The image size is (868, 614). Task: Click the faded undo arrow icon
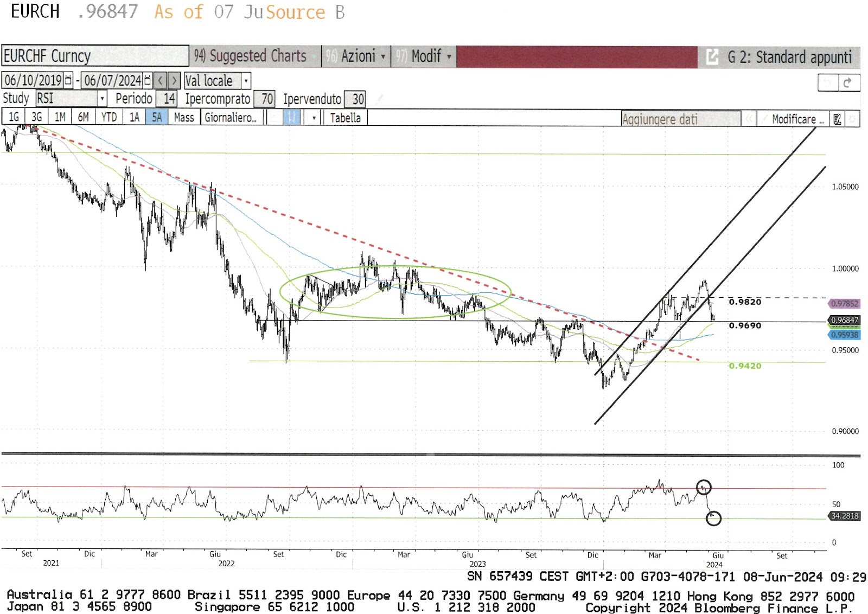click(x=828, y=83)
